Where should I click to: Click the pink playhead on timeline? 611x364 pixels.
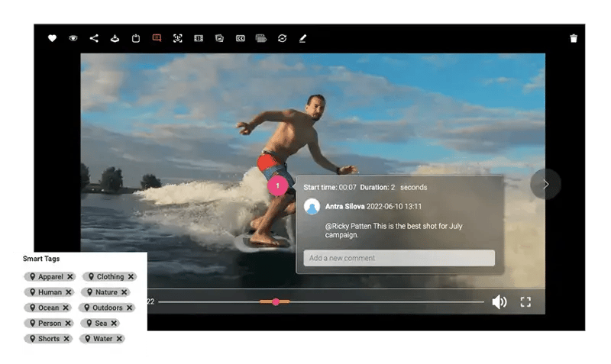click(x=276, y=302)
